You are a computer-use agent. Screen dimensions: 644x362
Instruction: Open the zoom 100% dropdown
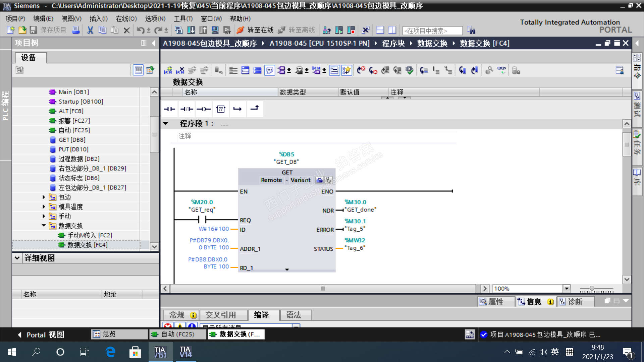point(567,288)
